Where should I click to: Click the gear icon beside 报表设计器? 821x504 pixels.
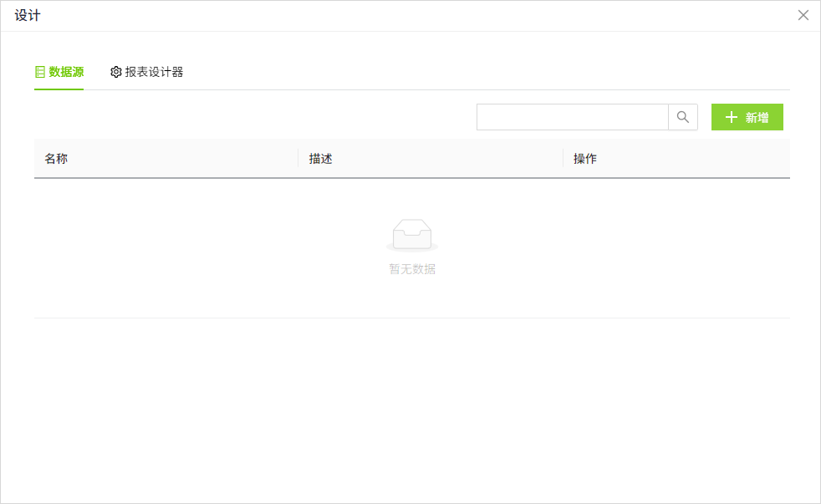tap(116, 72)
